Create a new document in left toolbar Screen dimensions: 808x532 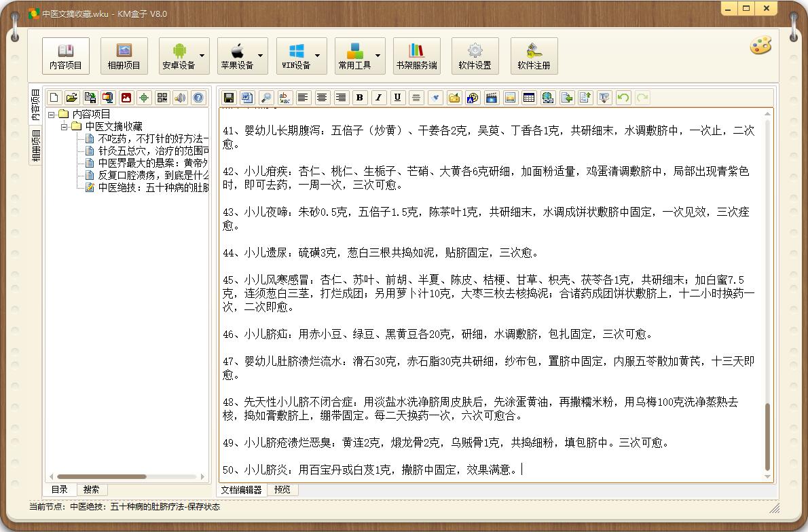[x=54, y=97]
